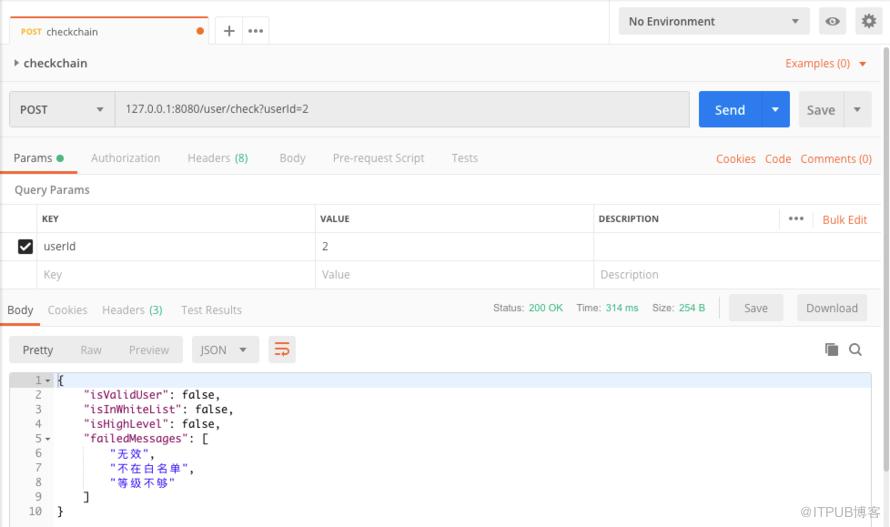Open the Cookies link on the right

click(736, 158)
